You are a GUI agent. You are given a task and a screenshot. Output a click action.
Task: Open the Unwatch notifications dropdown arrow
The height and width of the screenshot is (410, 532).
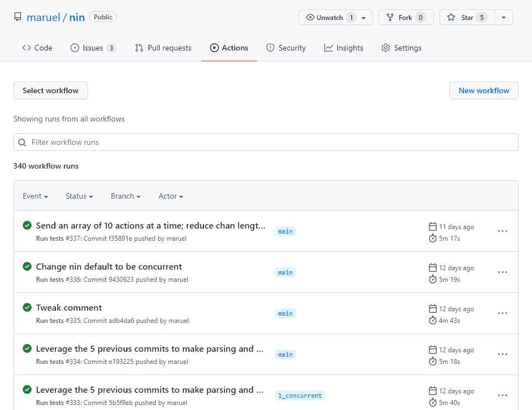click(x=364, y=18)
